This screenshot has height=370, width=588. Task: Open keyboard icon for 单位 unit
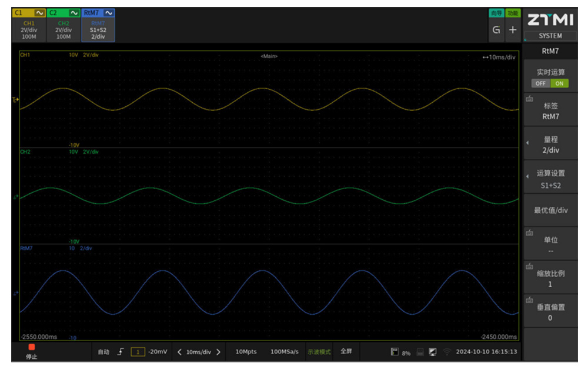click(530, 233)
